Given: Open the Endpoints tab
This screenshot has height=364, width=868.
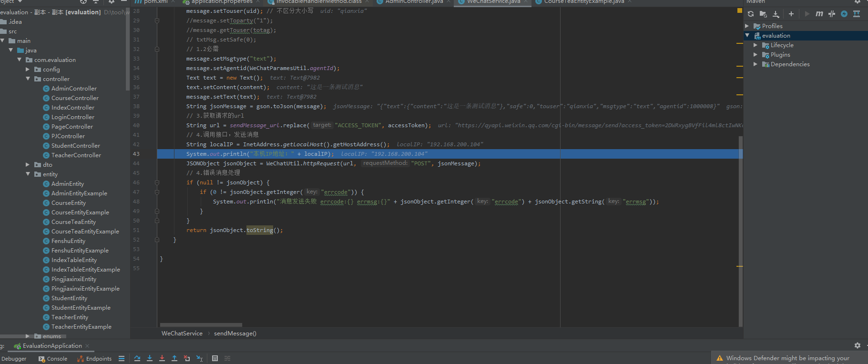Looking at the screenshot, I should (x=94, y=359).
